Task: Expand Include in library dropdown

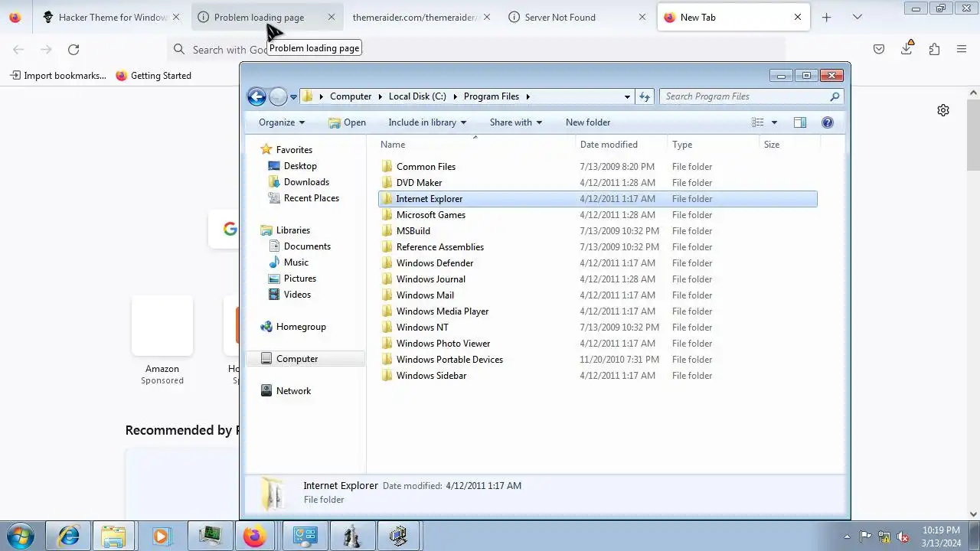Action: pos(427,122)
